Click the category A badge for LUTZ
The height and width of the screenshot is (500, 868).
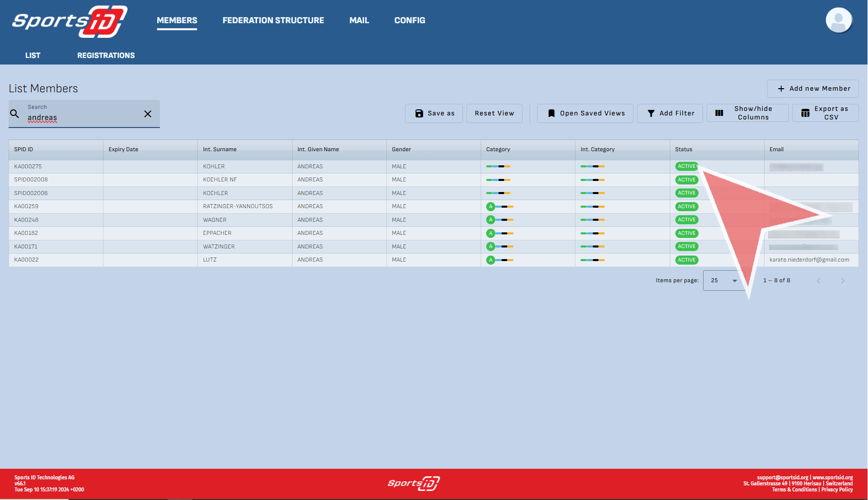(x=490, y=260)
